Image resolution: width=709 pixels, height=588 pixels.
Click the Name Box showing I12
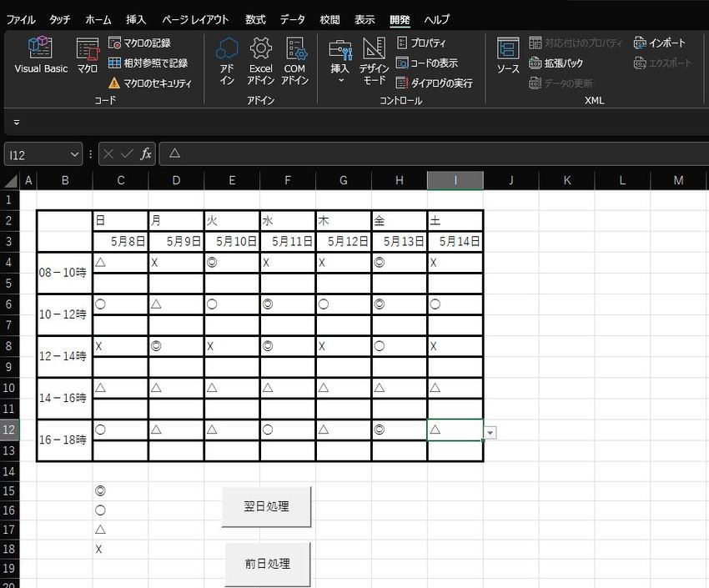click(x=36, y=154)
